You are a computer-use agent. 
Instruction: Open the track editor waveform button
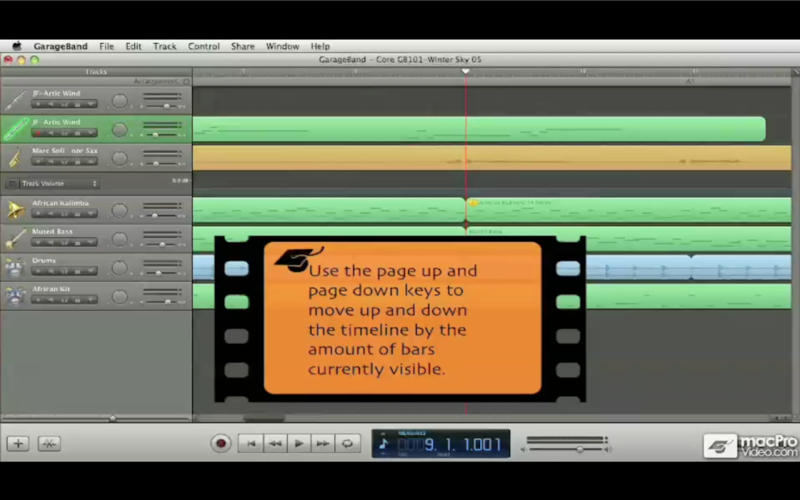pos(49,443)
